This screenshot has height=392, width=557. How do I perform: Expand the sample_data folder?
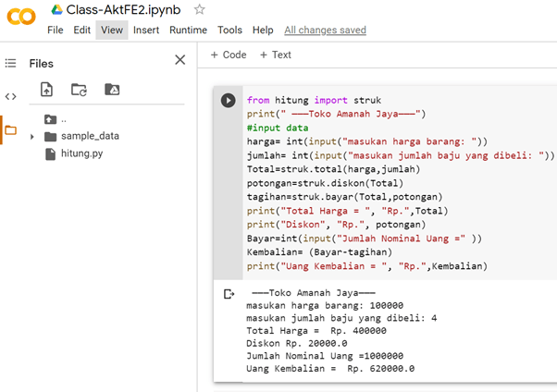pos(32,137)
